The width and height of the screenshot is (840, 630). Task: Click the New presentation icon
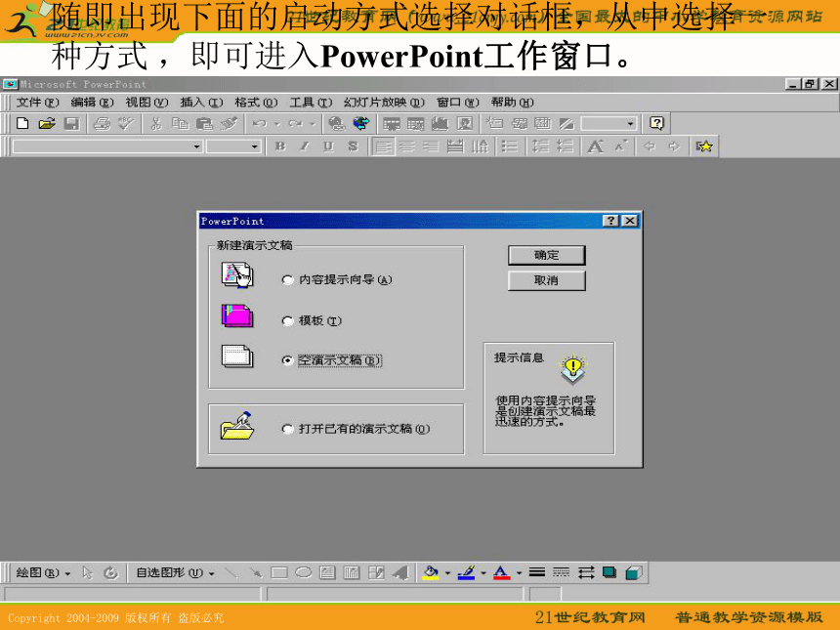click(21, 124)
